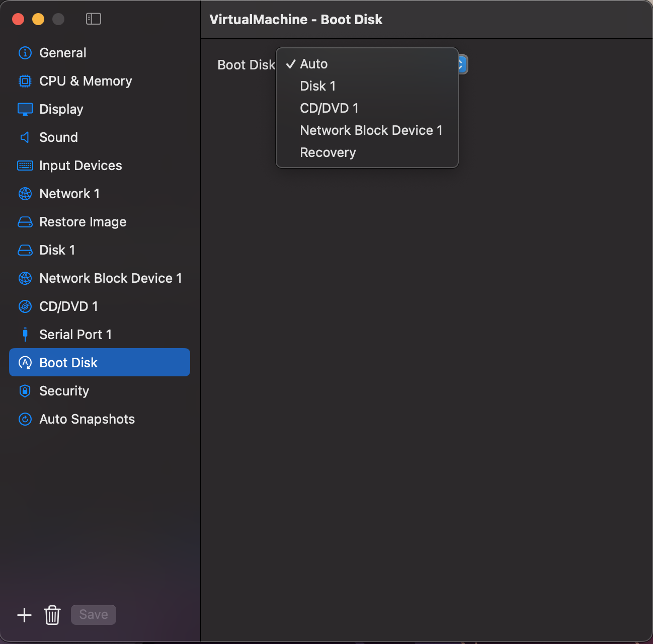This screenshot has height=644, width=653.
Task: Delete selected device with trash icon
Action: coord(52,615)
